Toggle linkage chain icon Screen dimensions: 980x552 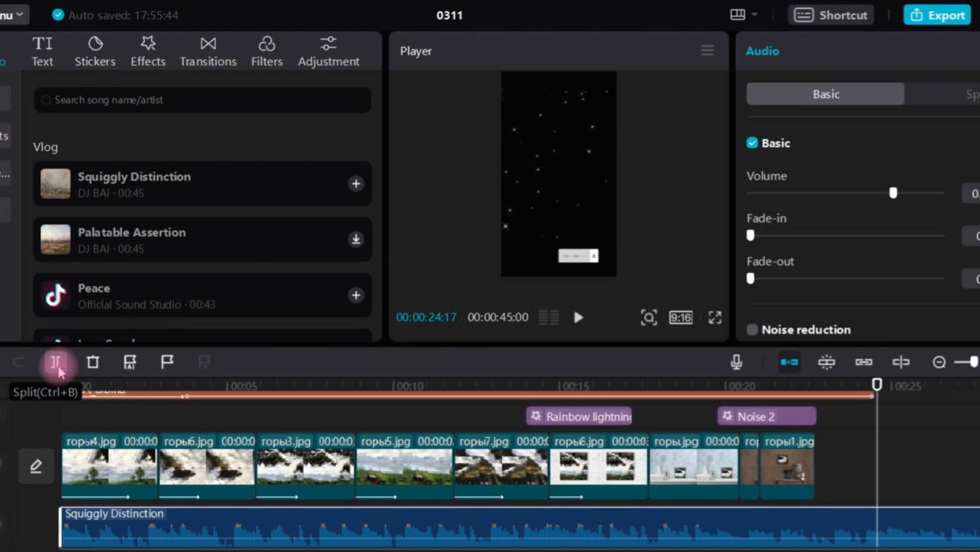pyautogui.click(x=864, y=362)
